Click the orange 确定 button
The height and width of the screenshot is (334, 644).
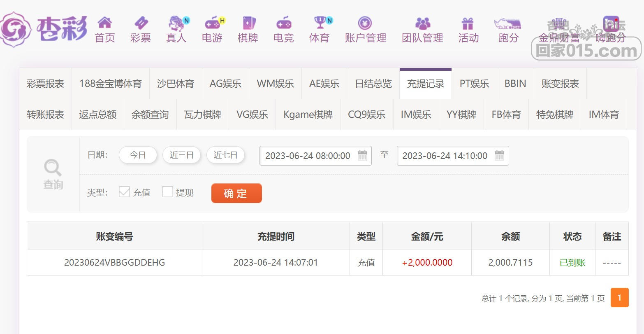236,193
